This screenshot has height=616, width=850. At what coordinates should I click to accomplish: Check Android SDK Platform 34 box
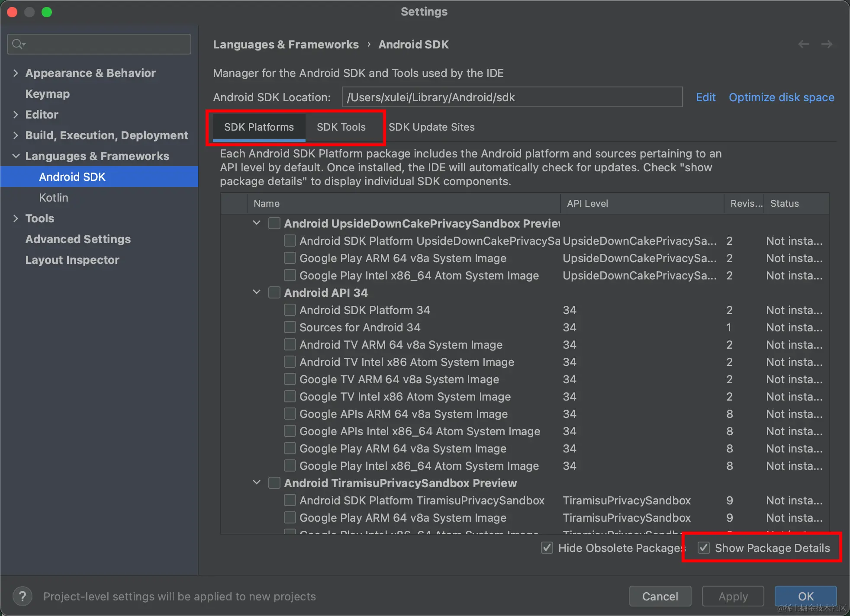tap(290, 310)
